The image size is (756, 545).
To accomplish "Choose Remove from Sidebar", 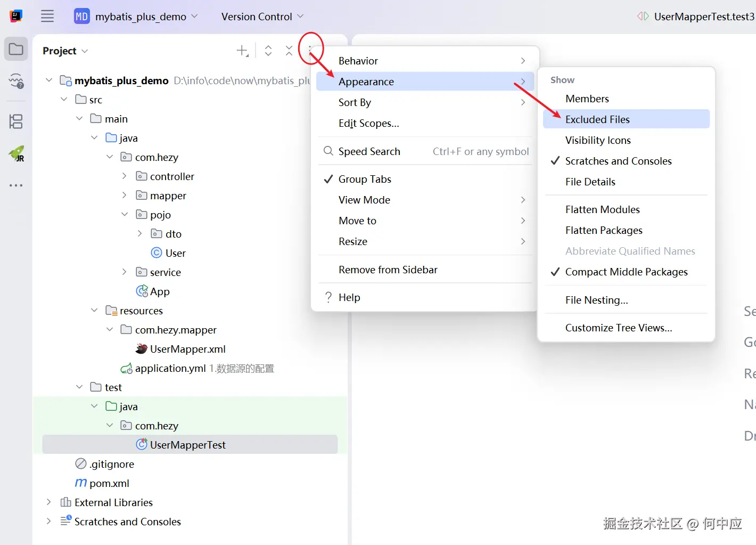I will click(x=424, y=270).
